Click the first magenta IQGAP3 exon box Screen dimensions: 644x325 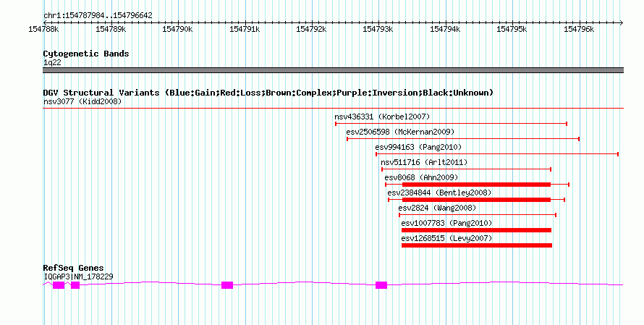59,285
